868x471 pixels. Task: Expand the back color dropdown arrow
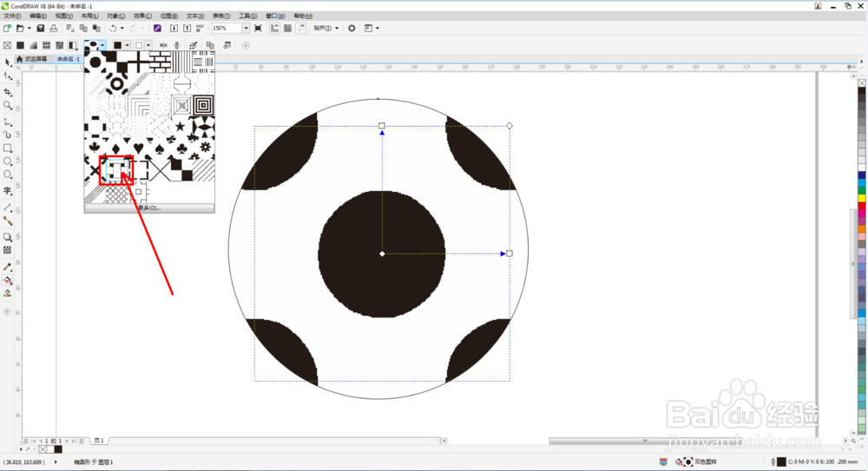[148, 45]
